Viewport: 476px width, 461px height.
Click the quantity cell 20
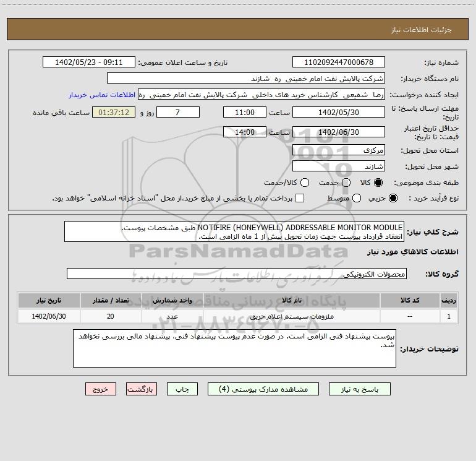click(x=111, y=317)
